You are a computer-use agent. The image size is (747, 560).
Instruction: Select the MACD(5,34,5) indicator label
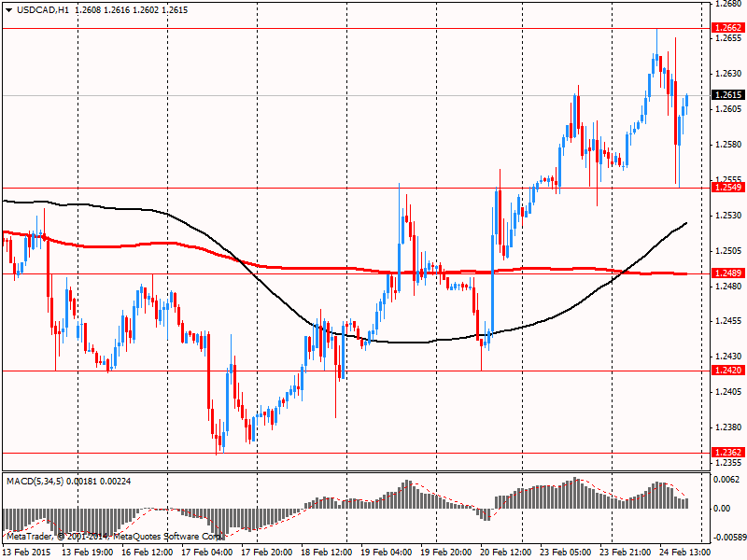pos(35,482)
